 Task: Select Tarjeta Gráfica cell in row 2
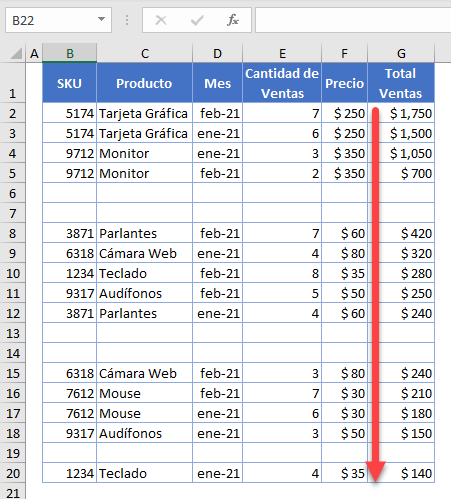[x=144, y=113]
